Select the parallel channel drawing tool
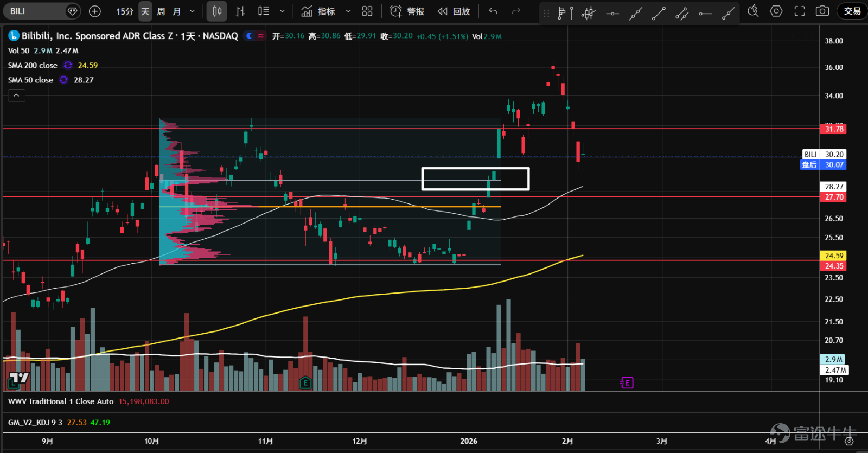 [682, 13]
